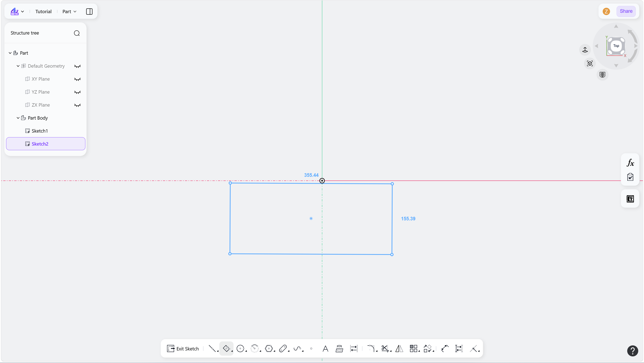Viewport: 644px width, 363px height.
Task: Click the 355.44 width dimension
Action: tap(311, 175)
